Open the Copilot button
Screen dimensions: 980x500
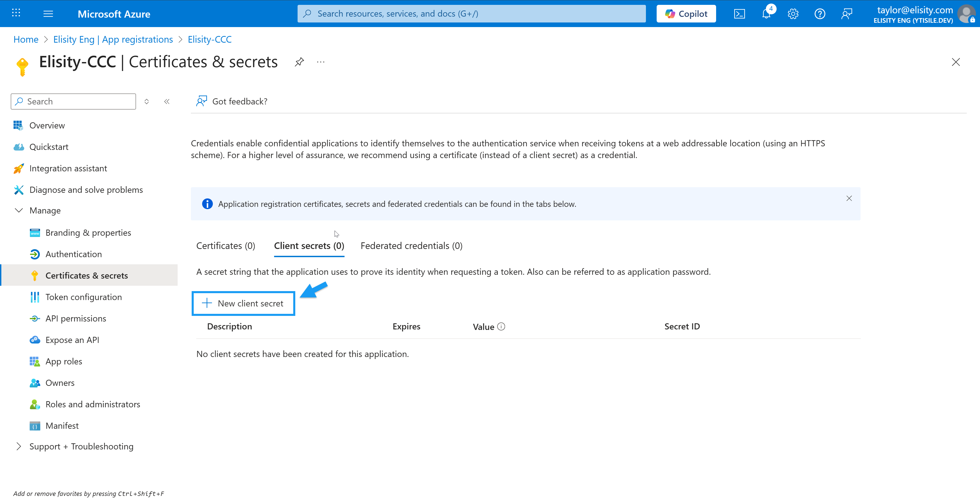pyautogui.click(x=686, y=14)
